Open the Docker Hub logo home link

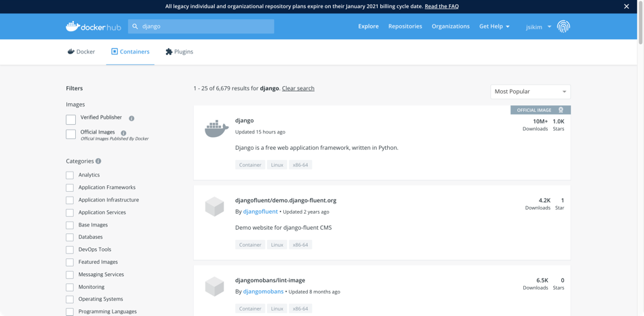coord(94,26)
